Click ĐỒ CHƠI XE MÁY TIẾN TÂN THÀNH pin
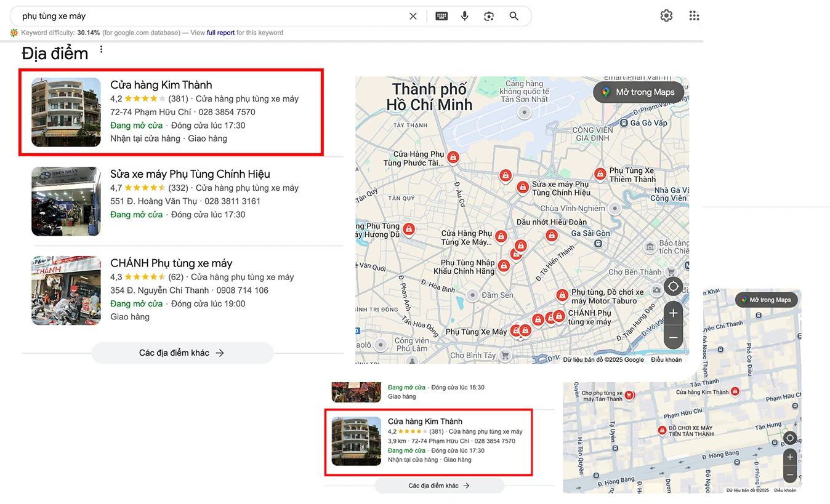The image size is (830, 504). pyautogui.click(x=662, y=430)
